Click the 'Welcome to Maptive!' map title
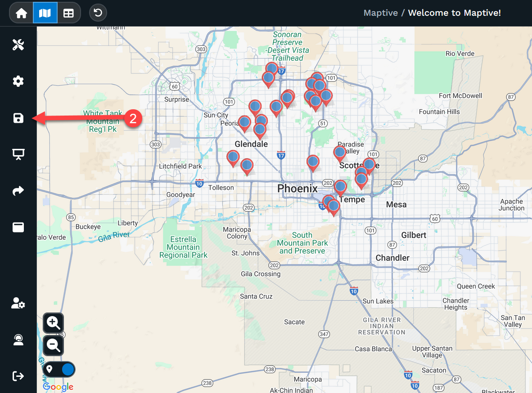The height and width of the screenshot is (393, 532). (454, 13)
